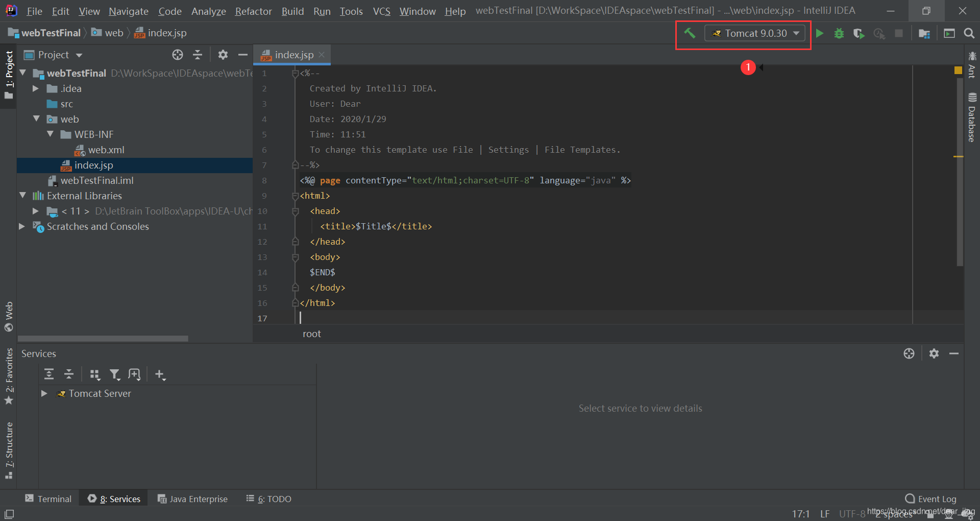Viewport: 980px width, 521px height.
Task: Open the Analyze menu
Action: click(208, 11)
